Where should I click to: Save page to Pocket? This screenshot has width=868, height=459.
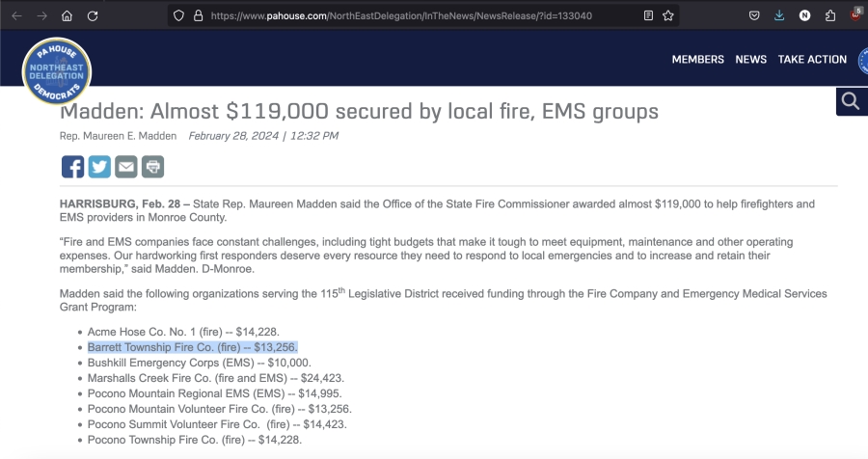click(x=754, y=15)
